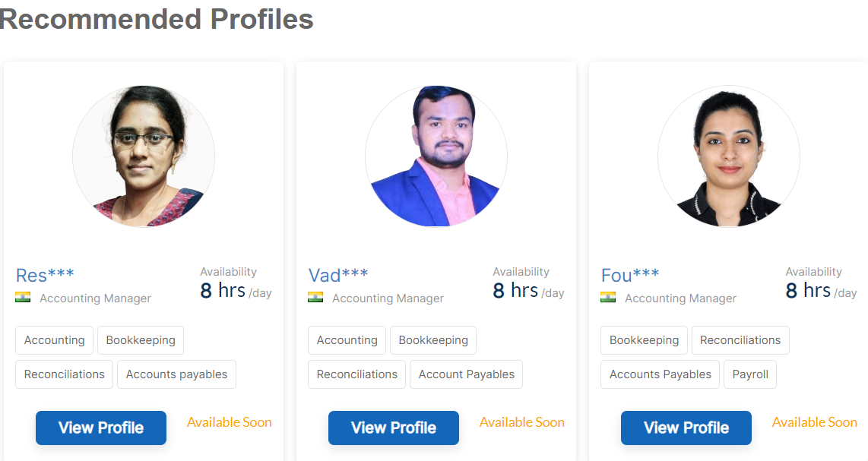Image resolution: width=868 pixels, height=461 pixels.
Task: Select Account Payables tag on Vad*** card
Action: [466, 374]
